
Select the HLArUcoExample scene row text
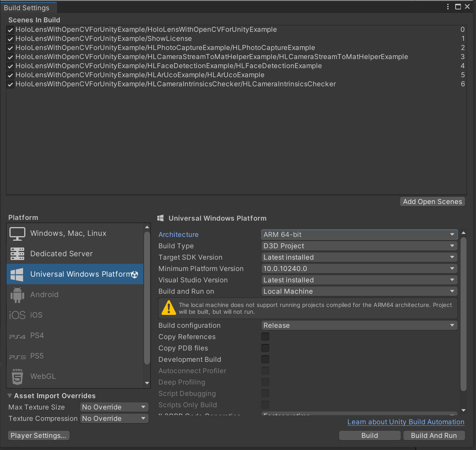pos(140,75)
